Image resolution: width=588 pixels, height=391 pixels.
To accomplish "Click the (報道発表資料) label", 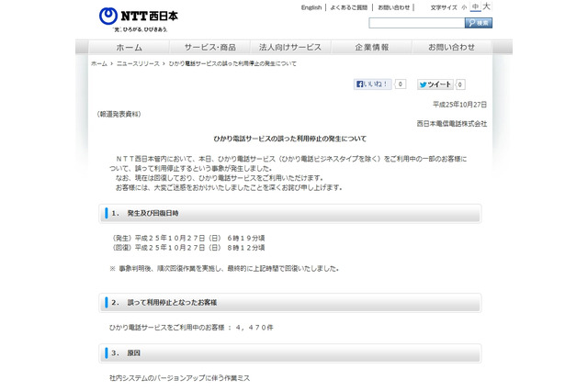I will pyautogui.click(x=119, y=114).
